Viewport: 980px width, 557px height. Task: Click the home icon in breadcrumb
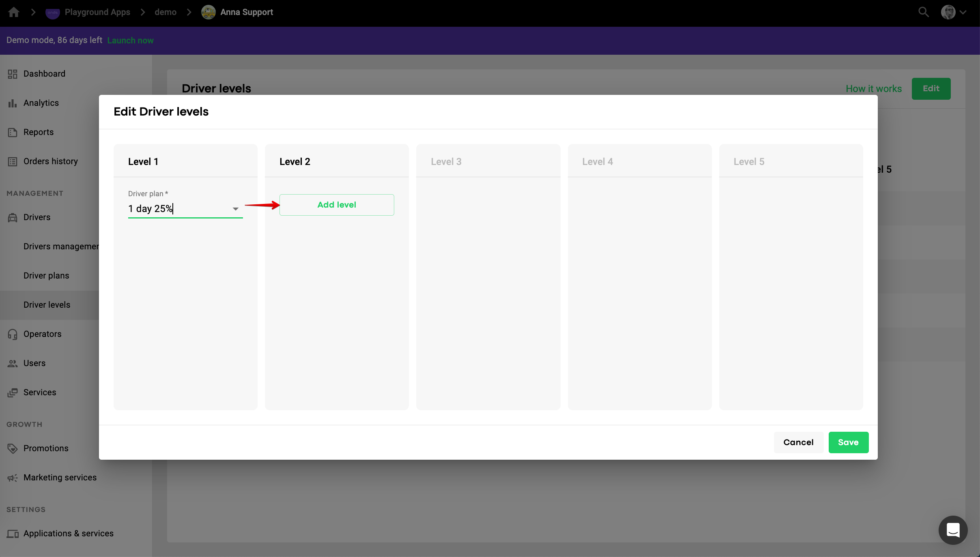[x=14, y=12]
